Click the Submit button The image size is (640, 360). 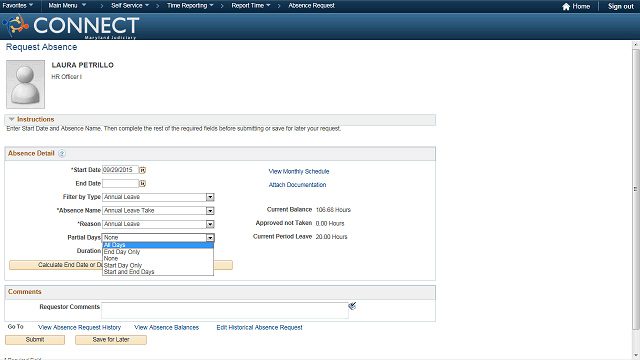click(35, 340)
